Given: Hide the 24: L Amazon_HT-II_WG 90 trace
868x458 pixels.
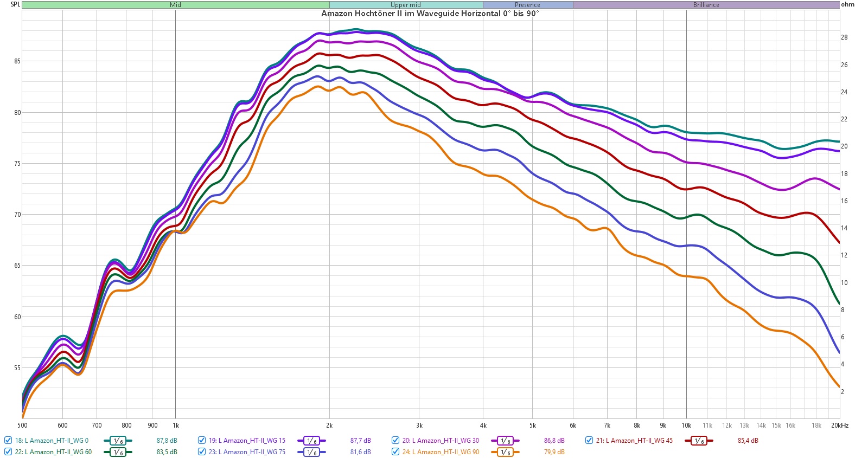Looking at the screenshot, I should 395,452.
